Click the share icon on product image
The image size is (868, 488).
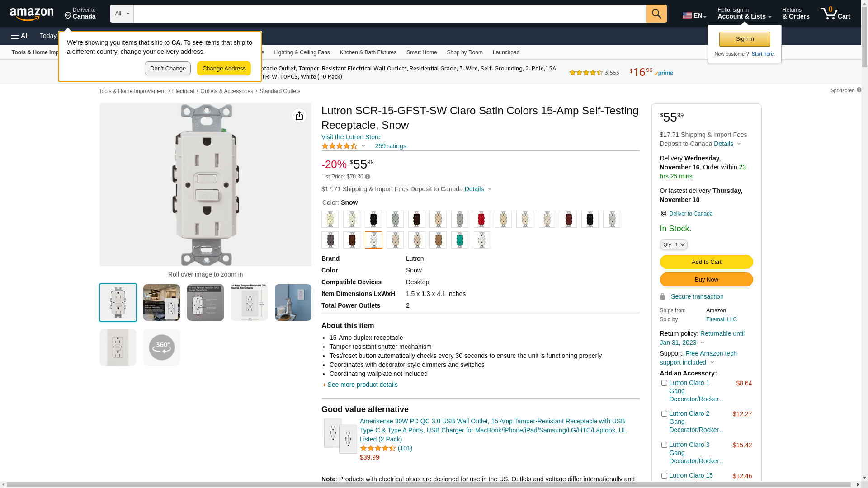[x=299, y=116]
